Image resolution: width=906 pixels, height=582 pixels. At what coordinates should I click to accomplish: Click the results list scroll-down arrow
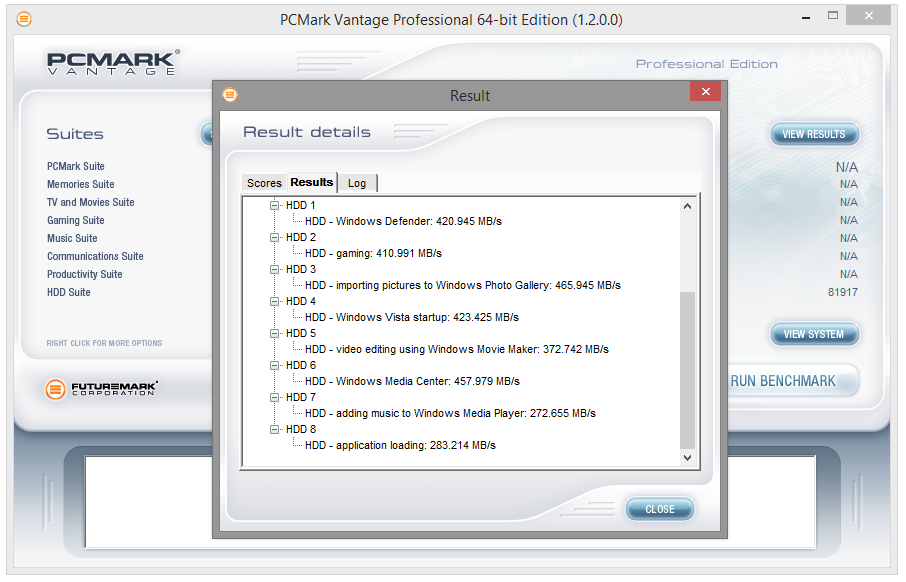tap(687, 458)
